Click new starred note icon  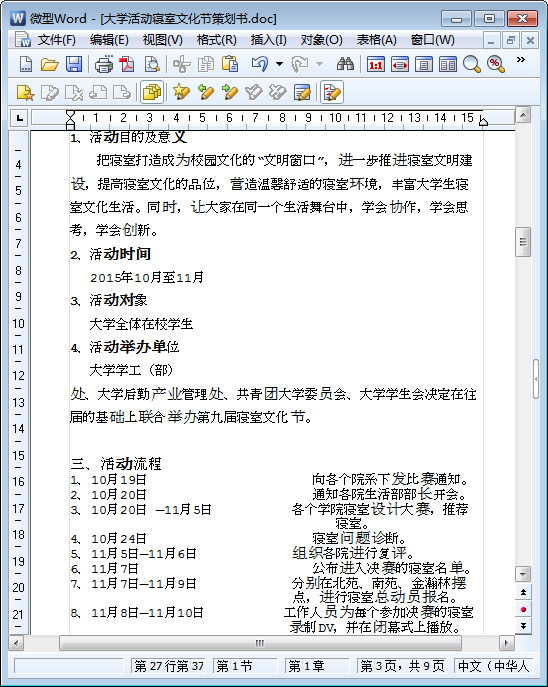[x=25, y=92]
